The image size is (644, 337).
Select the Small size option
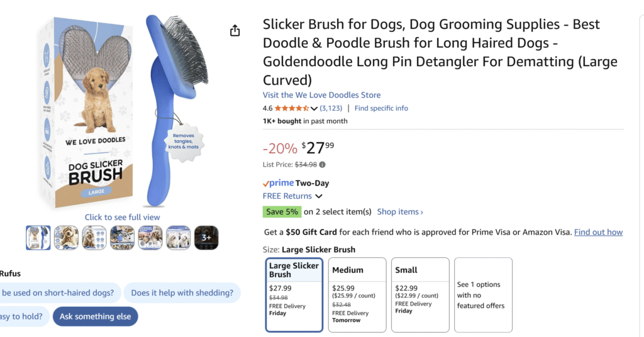tap(420, 294)
